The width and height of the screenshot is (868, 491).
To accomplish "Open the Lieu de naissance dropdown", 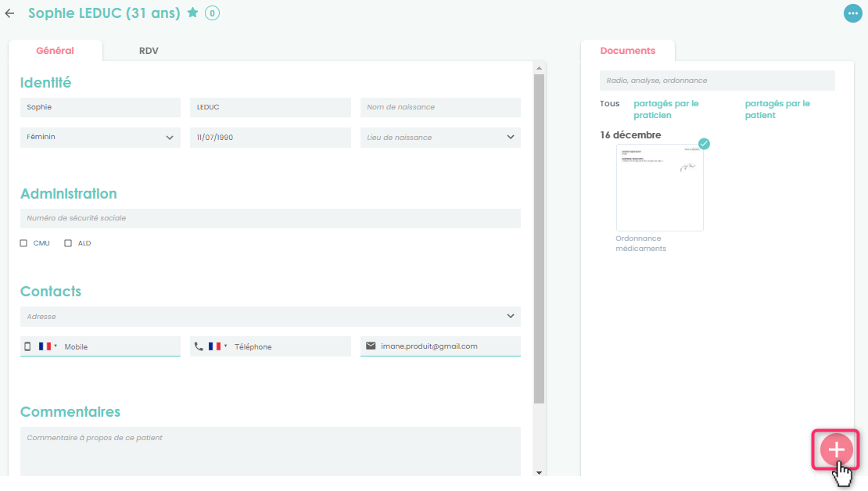I will [510, 138].
